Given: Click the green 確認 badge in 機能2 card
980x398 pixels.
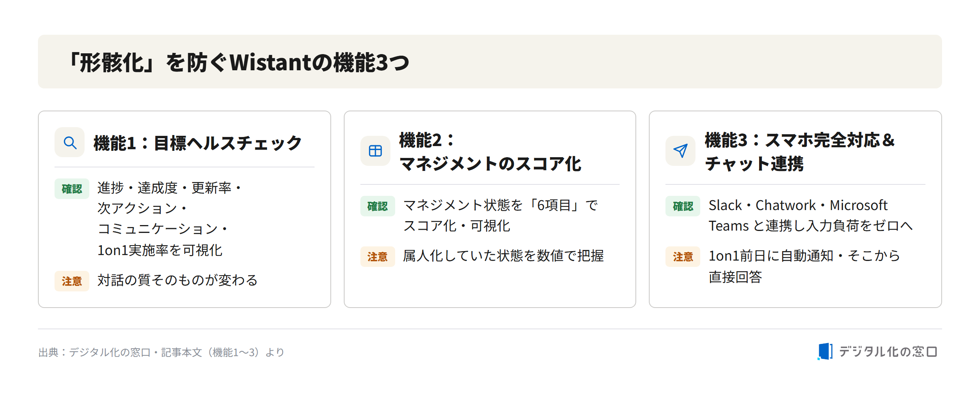Looking at the screenshot, I should (377, 206).
